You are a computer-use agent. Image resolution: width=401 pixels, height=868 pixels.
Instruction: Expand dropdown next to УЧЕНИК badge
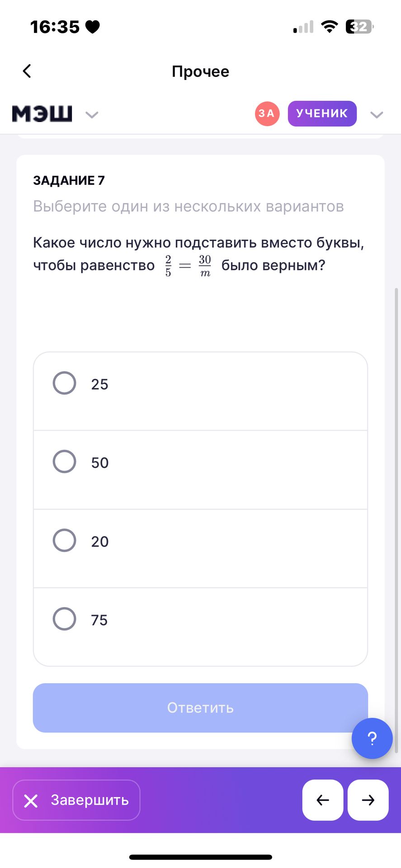[377, 115]
